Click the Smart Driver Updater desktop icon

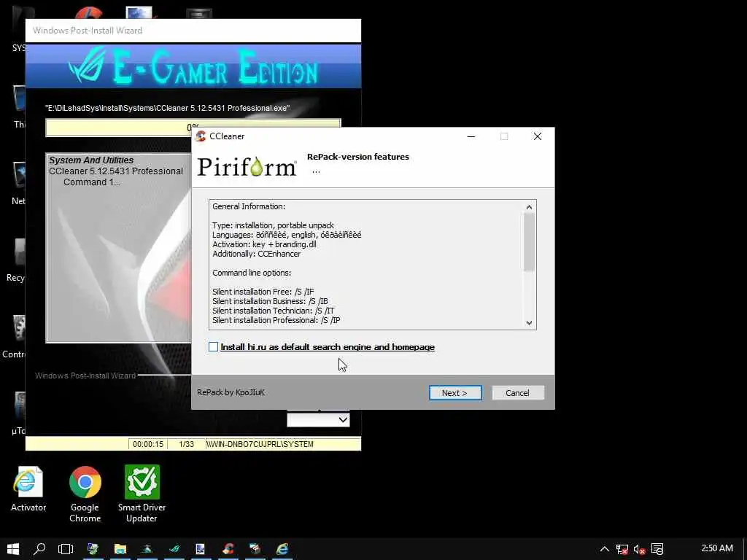(142, 494)
